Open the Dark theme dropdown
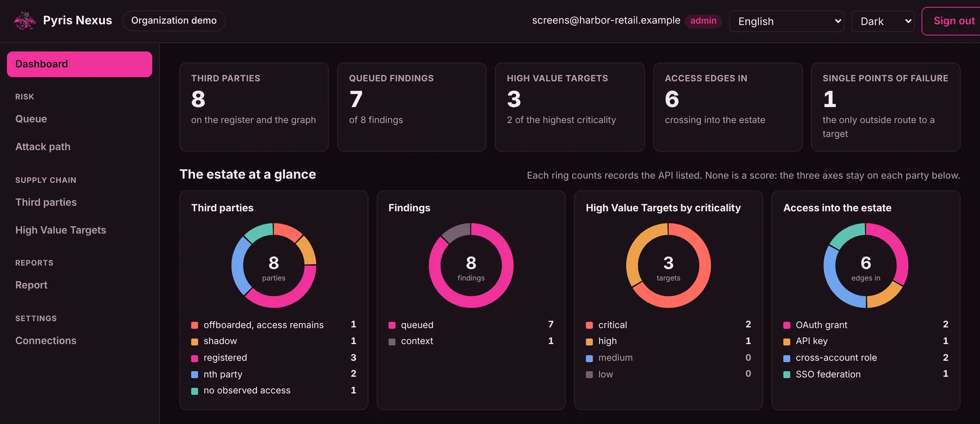Screen dimensions: 980x424 pos(883,21)
